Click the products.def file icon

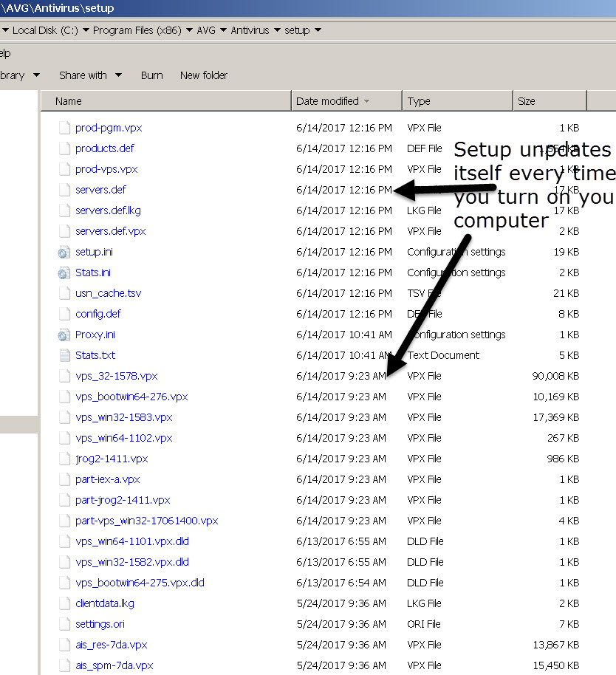click(64, 148)
